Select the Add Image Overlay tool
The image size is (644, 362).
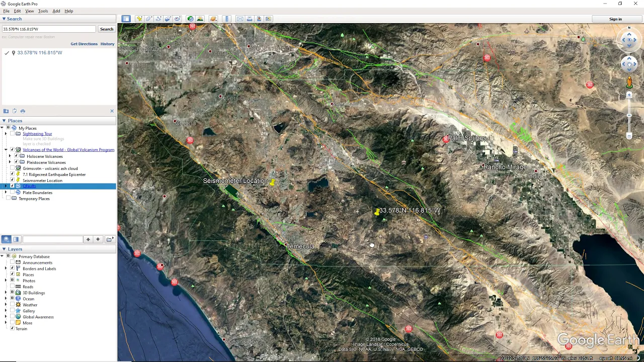click(x=168, y=19)
